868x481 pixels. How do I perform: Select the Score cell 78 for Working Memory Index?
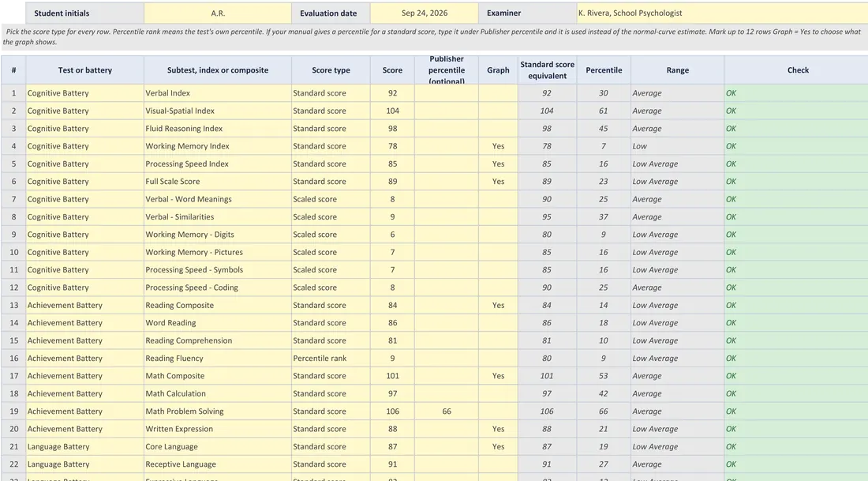coord(392,146)
